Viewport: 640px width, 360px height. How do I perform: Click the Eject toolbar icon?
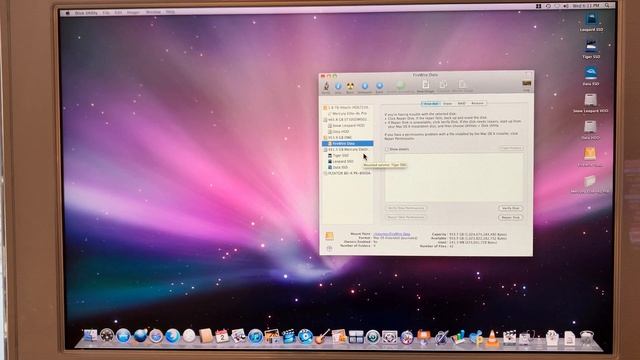point(380,87)
